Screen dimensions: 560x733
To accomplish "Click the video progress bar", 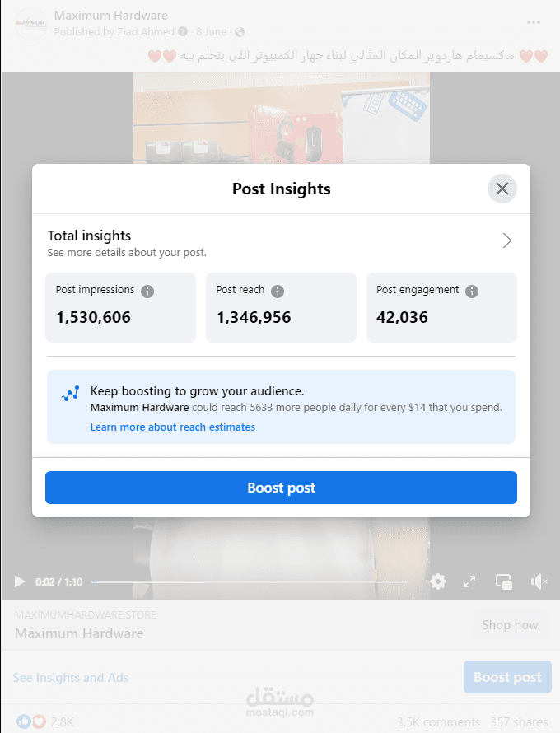I will [250, 582].
